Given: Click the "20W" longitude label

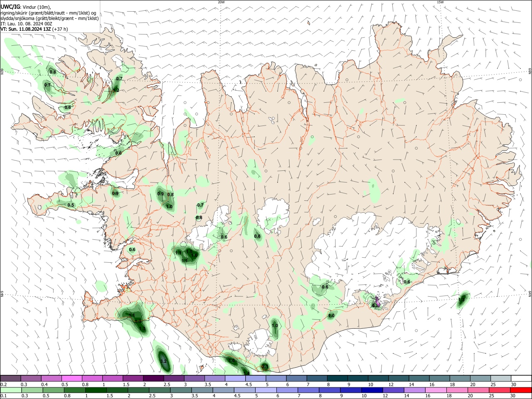Looking at the screenshot, I should coord(222,2).
